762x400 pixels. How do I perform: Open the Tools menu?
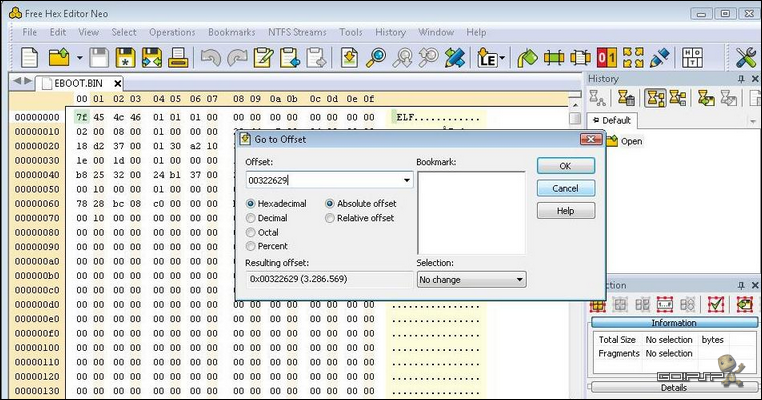click(351, 32)
